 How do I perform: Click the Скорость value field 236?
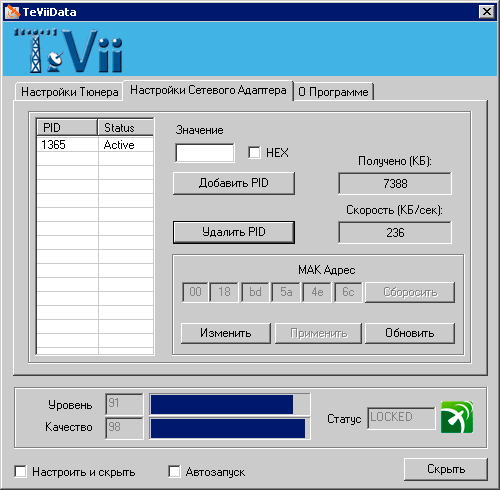[395, 232]
